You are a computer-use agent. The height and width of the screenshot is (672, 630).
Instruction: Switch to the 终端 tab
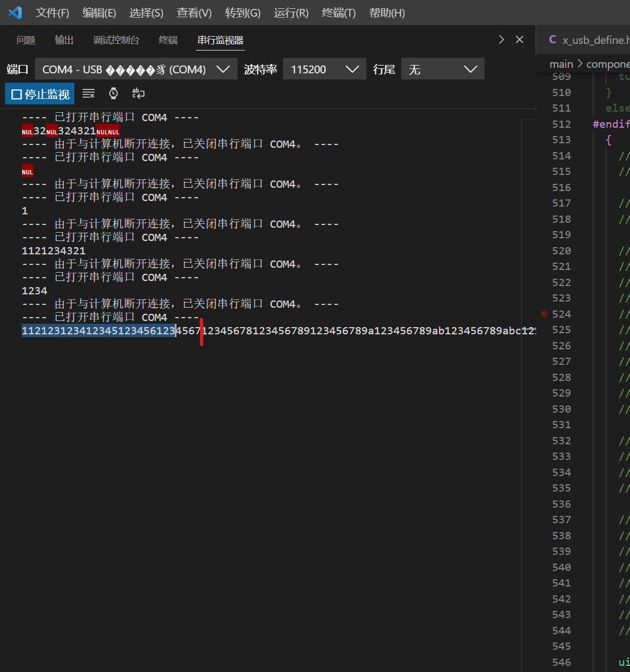point(168,39)
